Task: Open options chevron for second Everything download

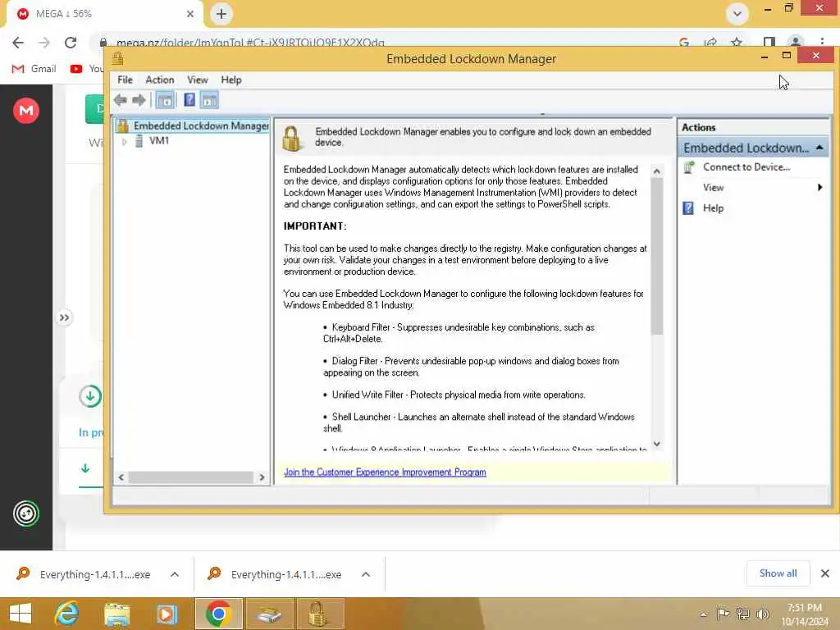Action: [366, 574]
